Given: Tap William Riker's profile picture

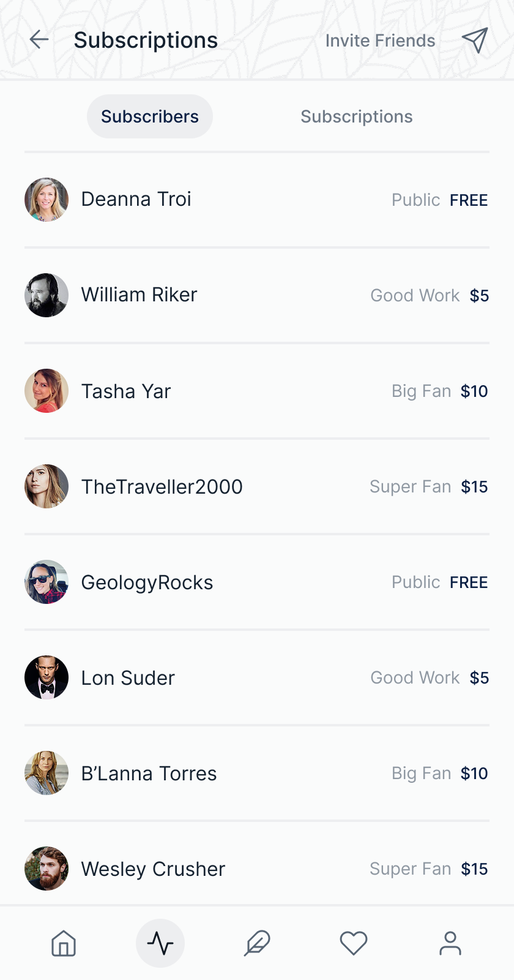Looking at the screenshot, I should pyautogui.click(x=47, y=295).
